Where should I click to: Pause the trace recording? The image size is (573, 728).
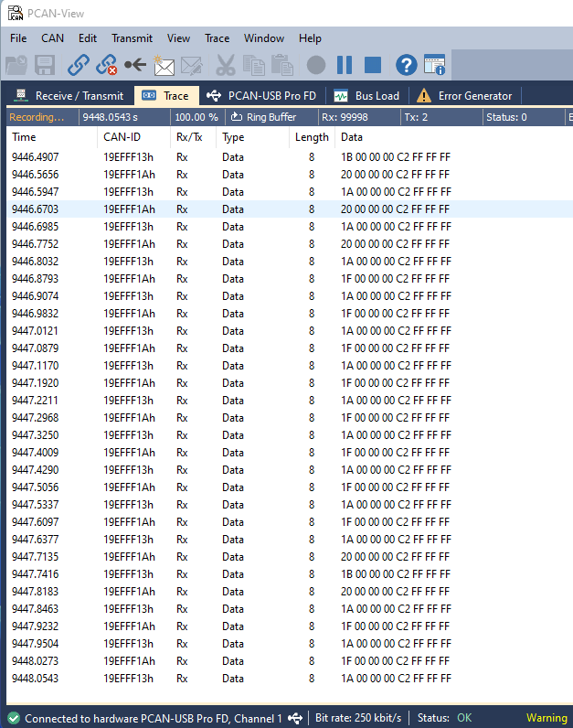pos(345,65)
